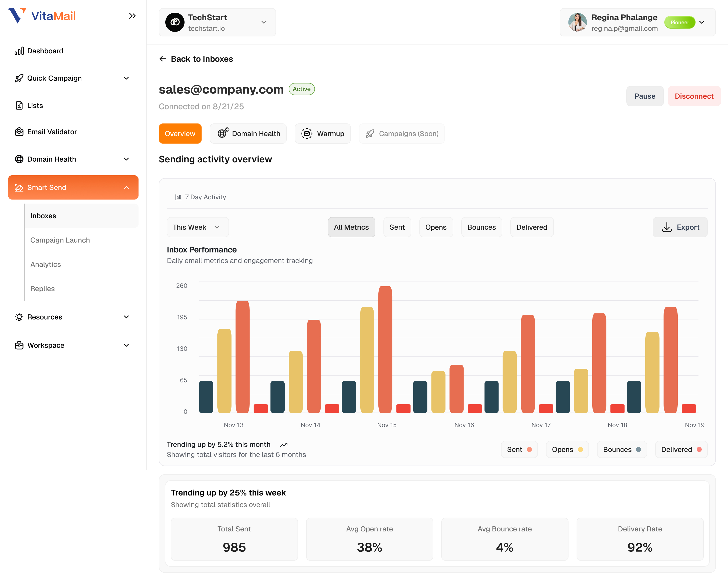Open Dashboard via its bar-chart icon
This screenshot has width=728, height=581.
click(19, 51)
